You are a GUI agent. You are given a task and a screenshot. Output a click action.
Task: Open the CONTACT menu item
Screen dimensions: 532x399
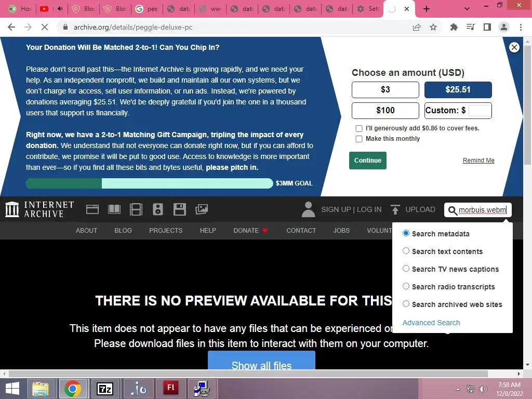click(x=301, y=231)
